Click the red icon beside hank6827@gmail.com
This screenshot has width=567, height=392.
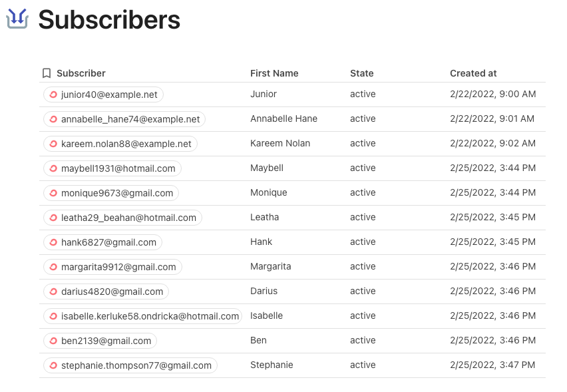(x=53, y=242)
